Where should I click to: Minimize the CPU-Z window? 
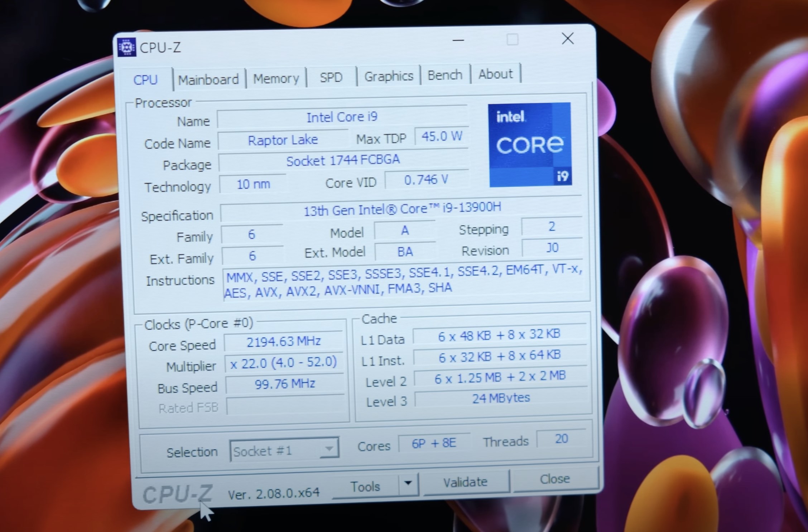coord(458,40)
